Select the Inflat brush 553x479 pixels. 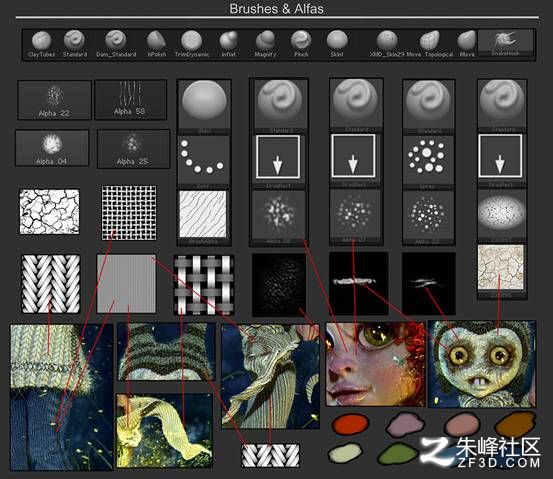click(229, 44)
